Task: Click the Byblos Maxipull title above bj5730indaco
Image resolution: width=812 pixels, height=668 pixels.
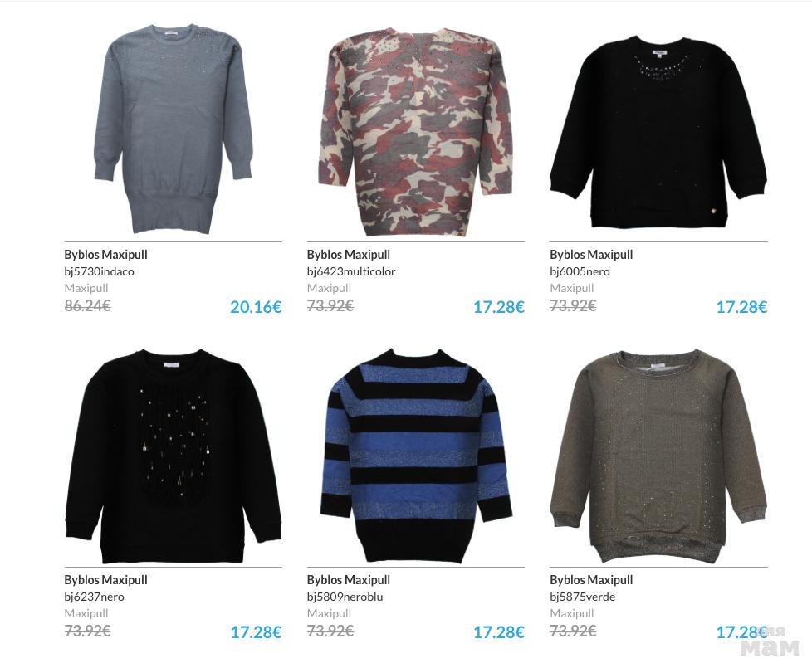Action: (x=105, y=255)
